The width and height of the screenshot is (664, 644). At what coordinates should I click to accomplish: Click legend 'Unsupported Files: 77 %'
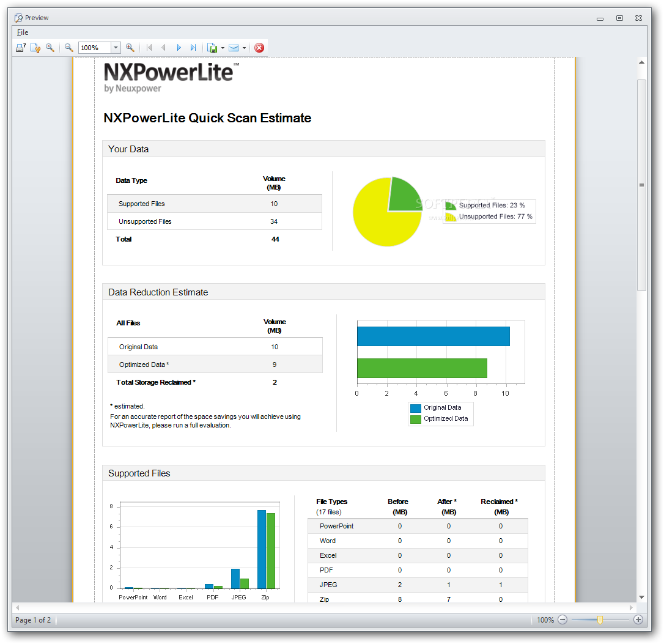[x=495, y=217]
